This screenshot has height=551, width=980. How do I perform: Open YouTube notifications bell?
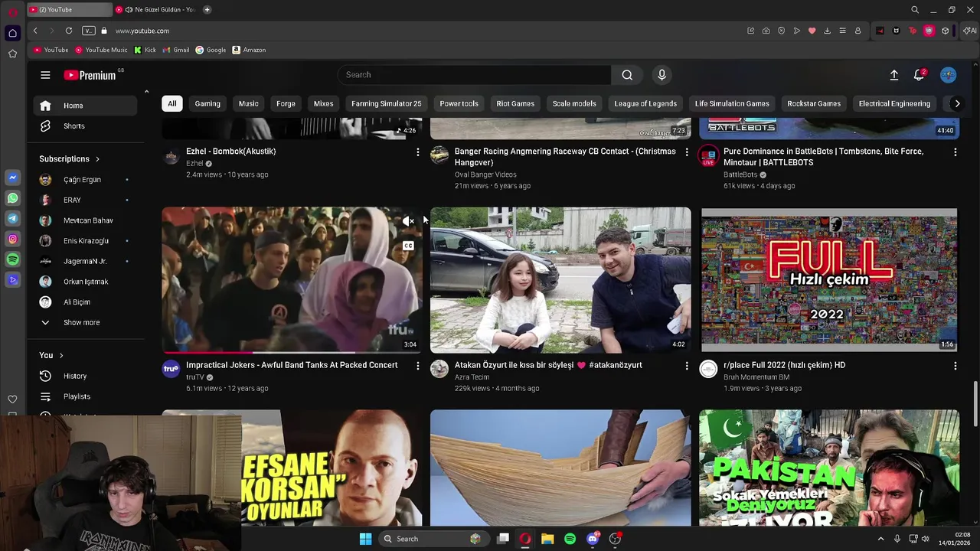coord(919,75)
